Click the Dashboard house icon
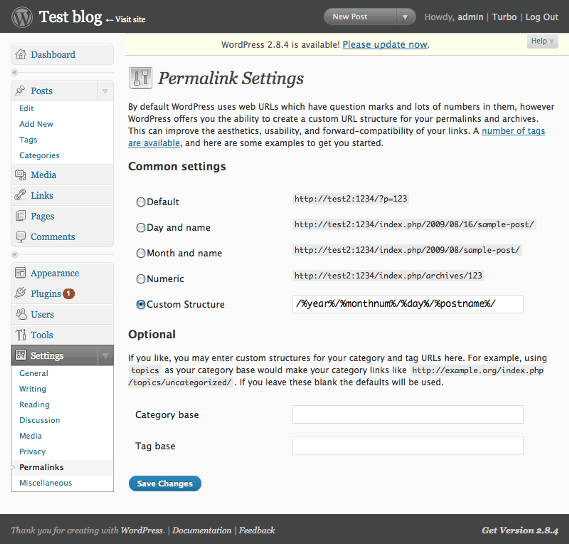 coord(21,54)
